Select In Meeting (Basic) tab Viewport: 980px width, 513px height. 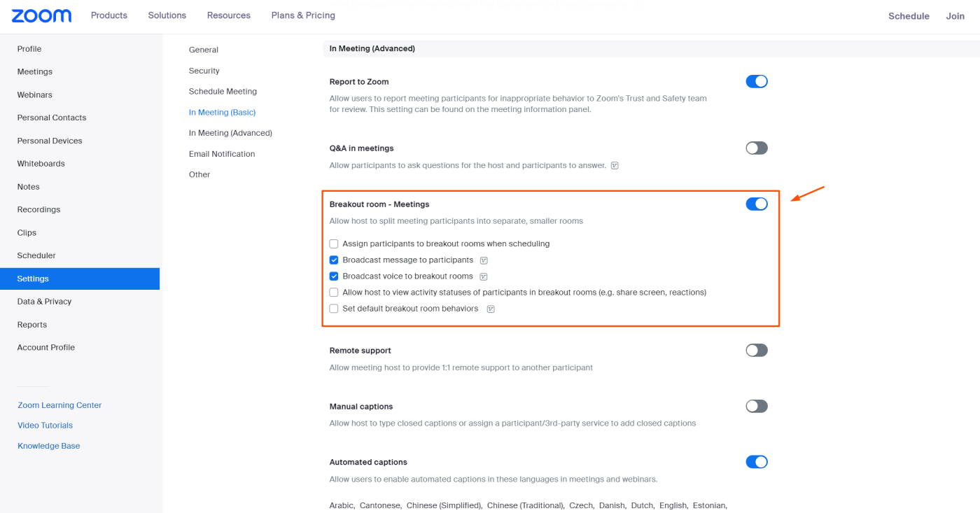click(222, 113)
